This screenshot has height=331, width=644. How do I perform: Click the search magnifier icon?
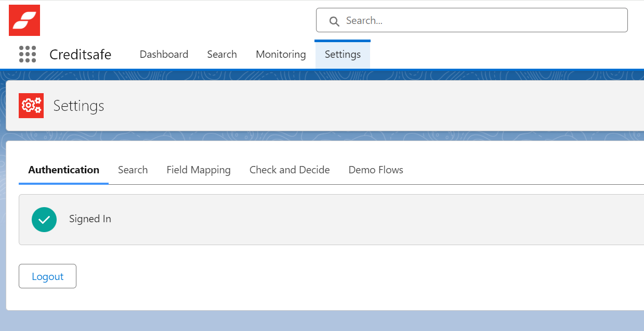334,21
